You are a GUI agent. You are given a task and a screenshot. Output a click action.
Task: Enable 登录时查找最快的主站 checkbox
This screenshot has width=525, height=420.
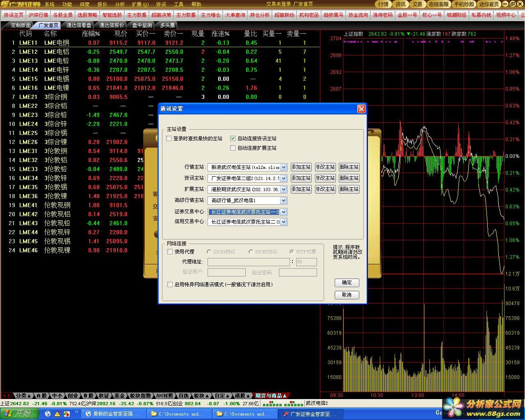click(x=169, y=139)
